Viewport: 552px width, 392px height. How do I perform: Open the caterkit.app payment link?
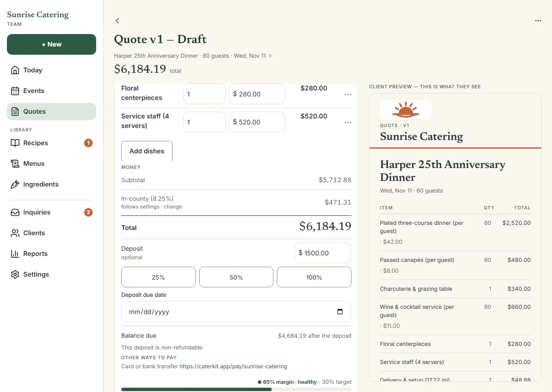[x=233, y=367]
